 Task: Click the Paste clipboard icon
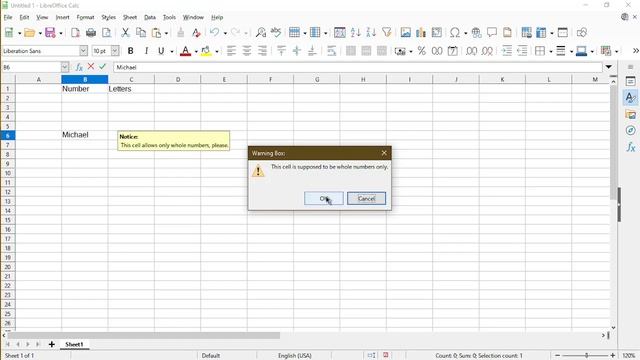pyautogui.click(x=156, y=33)
